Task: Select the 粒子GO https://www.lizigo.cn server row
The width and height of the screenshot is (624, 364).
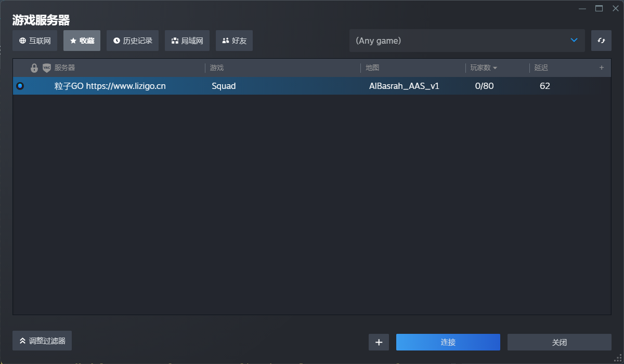Action: click(x=312, y=86)
